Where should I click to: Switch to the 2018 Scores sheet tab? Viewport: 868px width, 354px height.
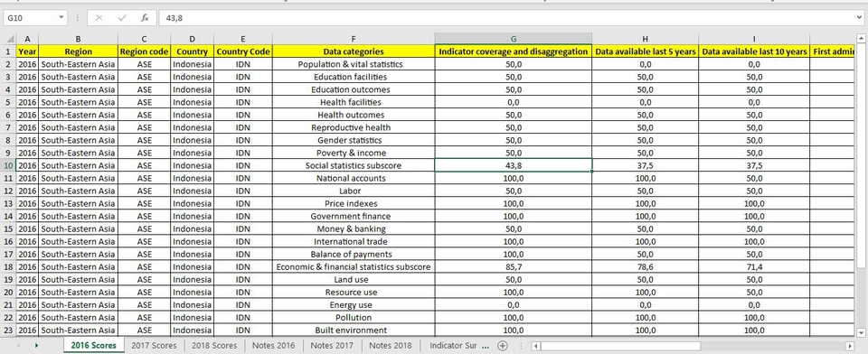coord(214,345)
